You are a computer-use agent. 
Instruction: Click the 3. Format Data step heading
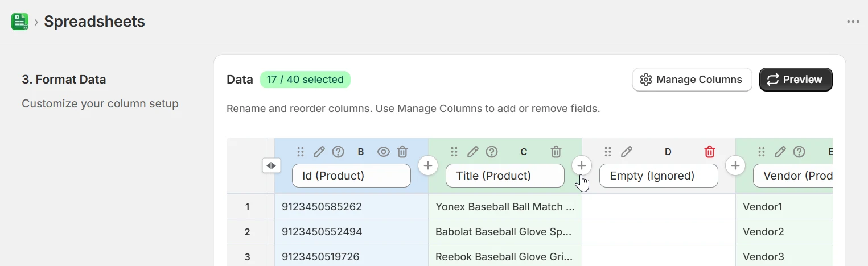tap(64, 80)
